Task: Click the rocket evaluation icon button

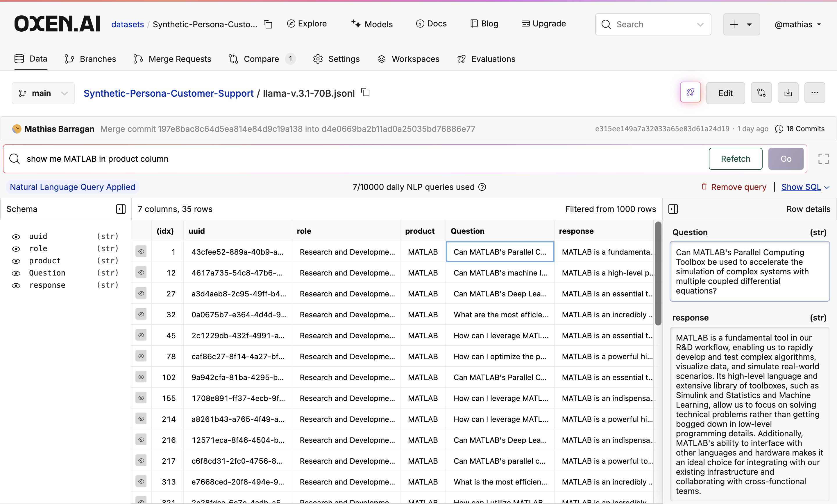Action: pos(690,93)
